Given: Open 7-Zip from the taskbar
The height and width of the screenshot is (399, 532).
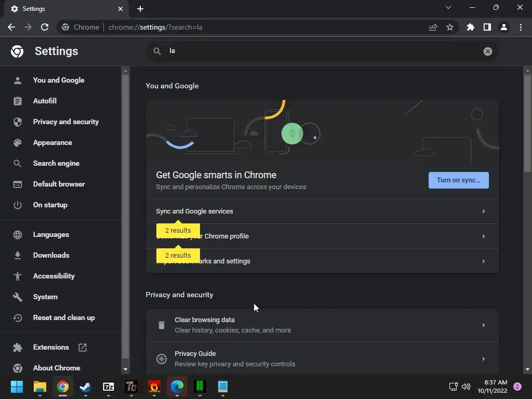Looking at the screenshot, I should click(x=108, y=387).
